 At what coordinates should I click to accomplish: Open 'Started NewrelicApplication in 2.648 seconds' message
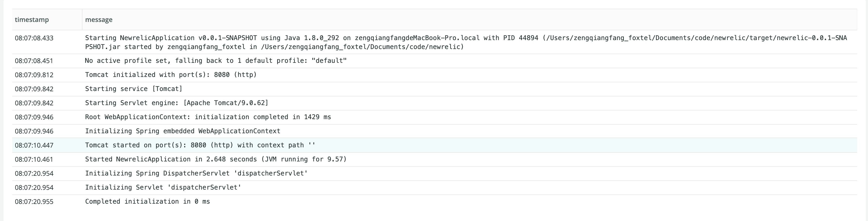216,159
